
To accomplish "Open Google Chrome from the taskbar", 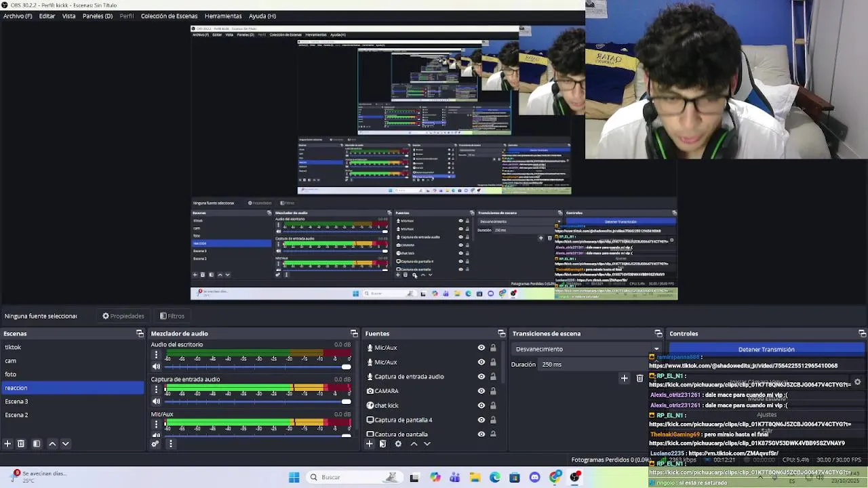I will [555, 477].
